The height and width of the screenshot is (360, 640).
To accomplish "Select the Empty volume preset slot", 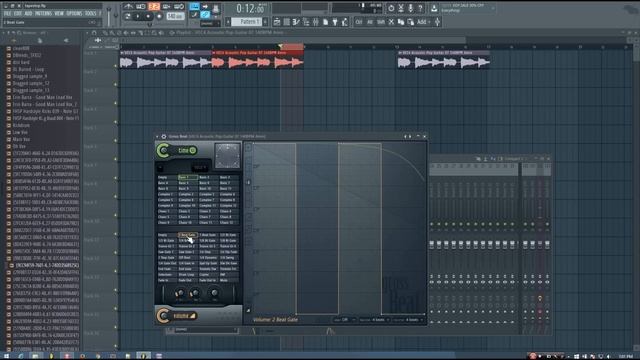I will [167, 235].
